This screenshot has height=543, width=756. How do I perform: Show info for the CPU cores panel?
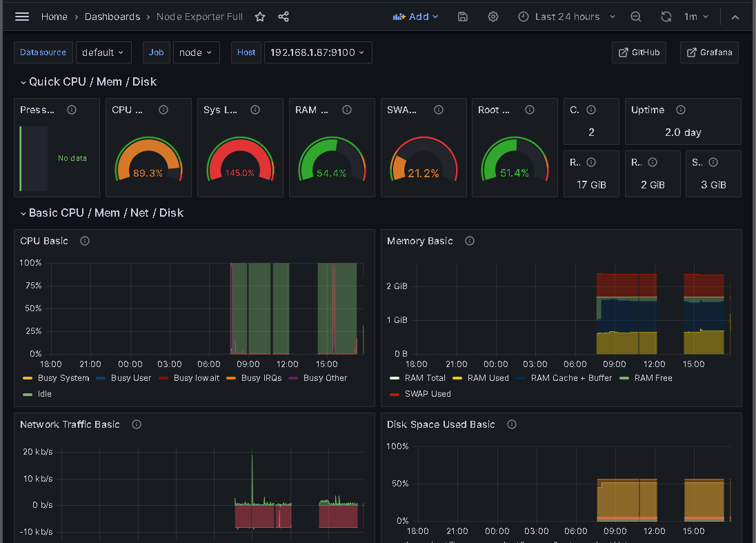[591, 110]
